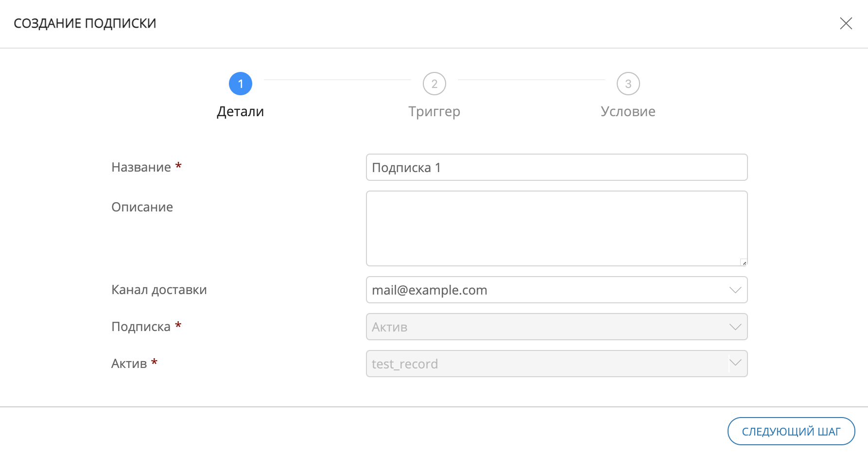This screenshot has height=454, width=868.
Task: Click the step 1 circle icon
Action: point(241,84)
